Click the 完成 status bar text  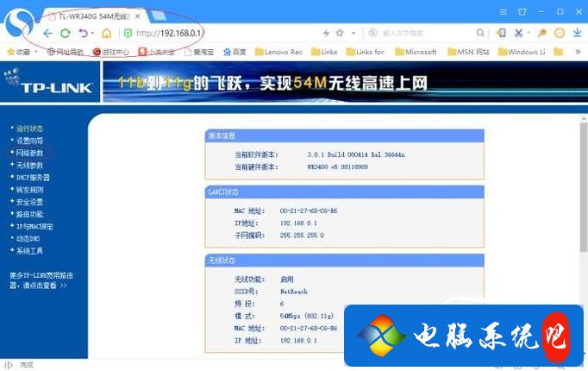click(x=27, y=365)
